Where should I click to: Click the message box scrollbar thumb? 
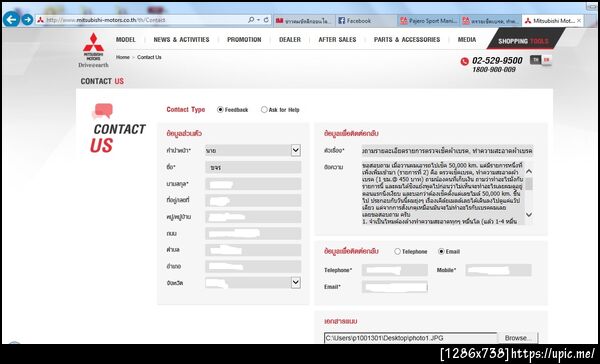(529, 184)
